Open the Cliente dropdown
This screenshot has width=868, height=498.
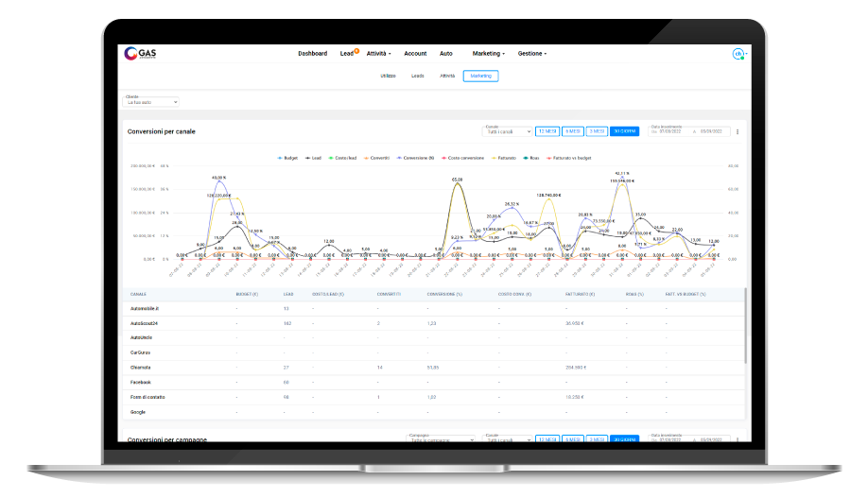[151, 102]
